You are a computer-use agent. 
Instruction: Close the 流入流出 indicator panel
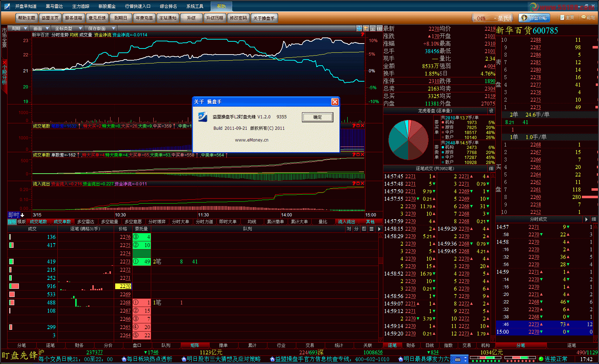point(363,183)
